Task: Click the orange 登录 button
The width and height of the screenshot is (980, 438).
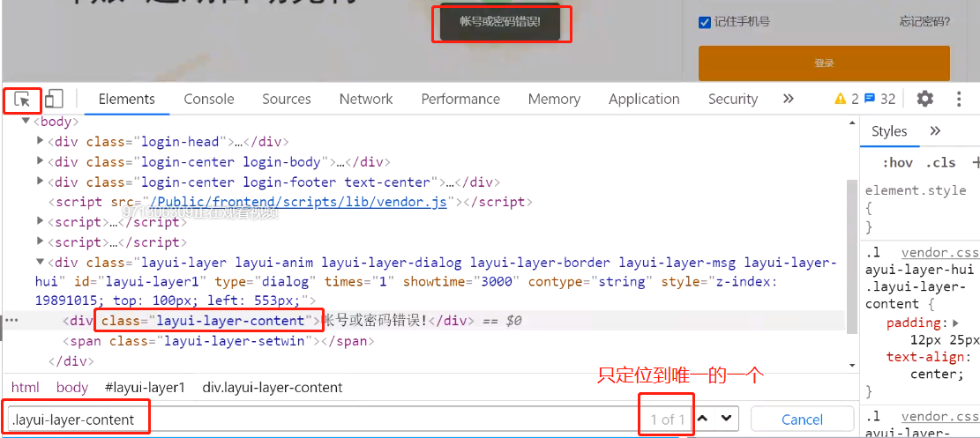Action: click(x=824, y=63)
